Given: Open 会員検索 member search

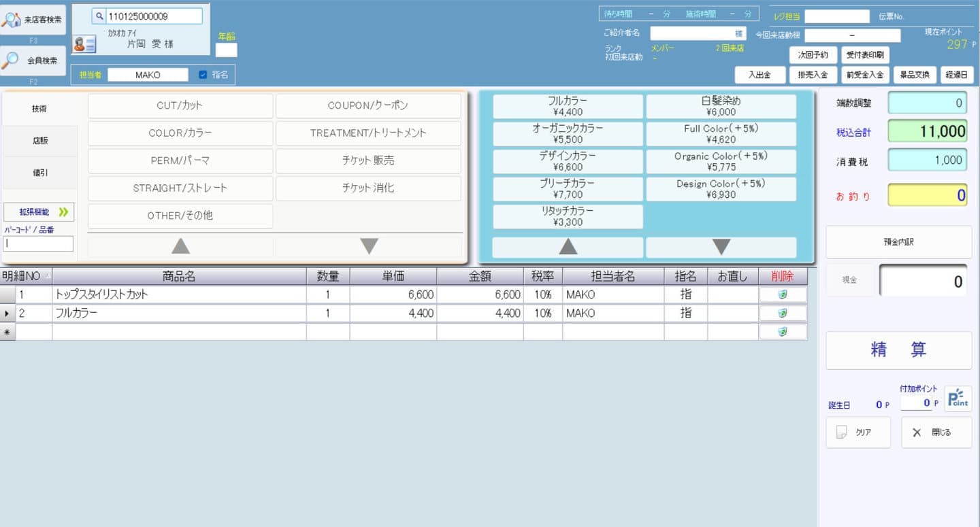Looking at the screenshot, I should pos(33,61).
